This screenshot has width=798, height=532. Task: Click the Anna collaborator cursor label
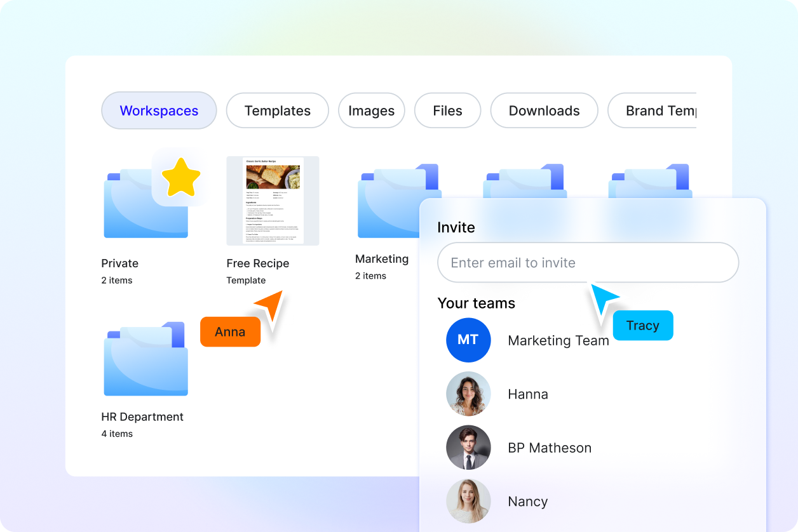pyautogui.click(x=230, y=331)
